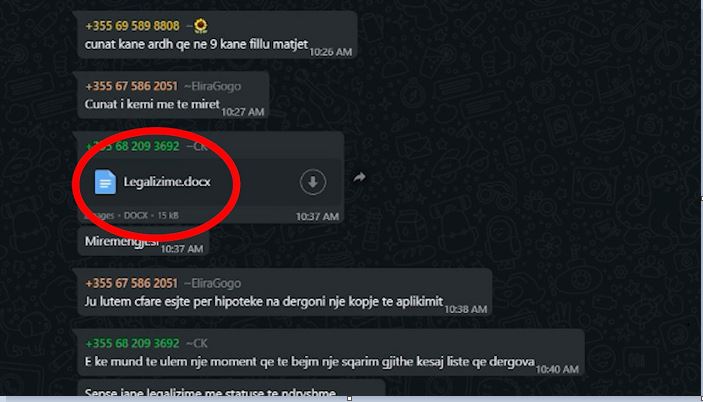Click the 10:37 AM timestamp on the document message
The image size is (703, 402).
tap(317, 216)
